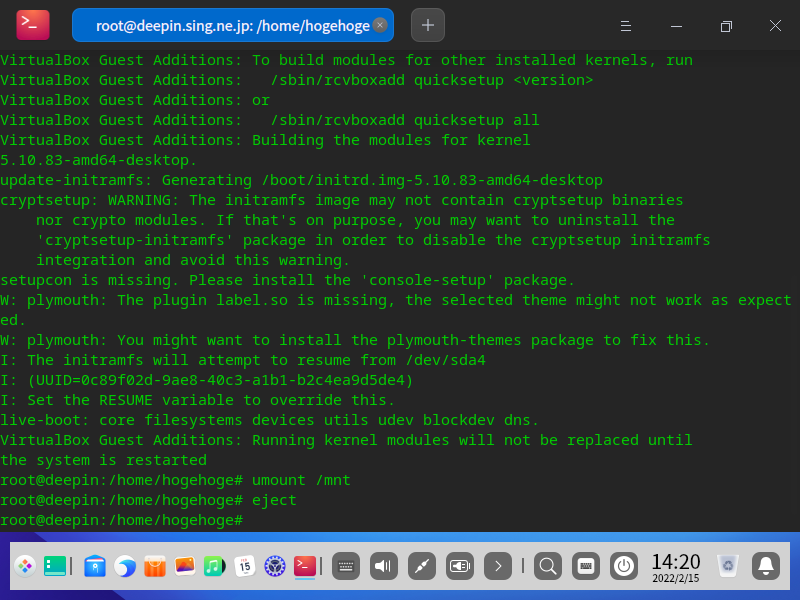Click 'live-boot: core filesystems' line
The image size is (800, 600).
269,420
